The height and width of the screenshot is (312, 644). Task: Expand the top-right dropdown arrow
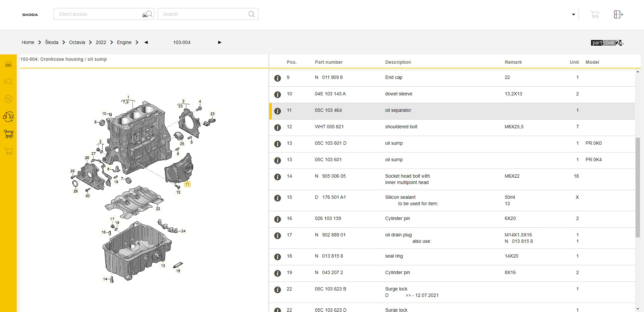(573, 14)
